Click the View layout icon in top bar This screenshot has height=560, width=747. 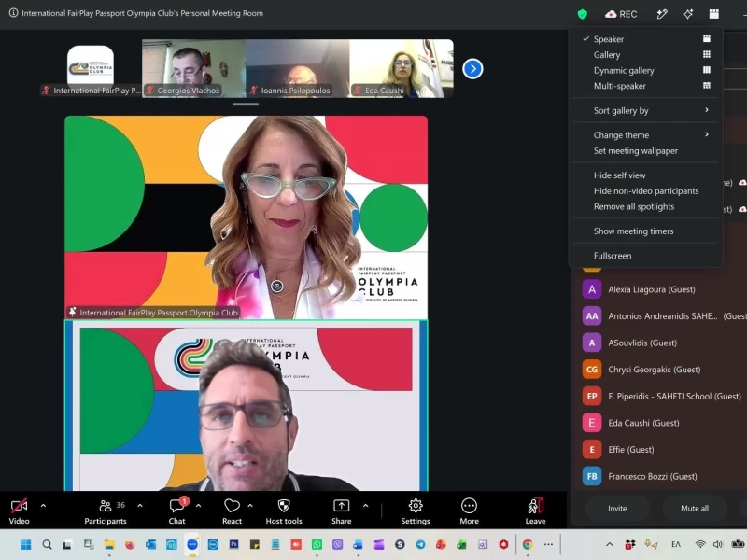pyautogui.click(x=713, y=14)
